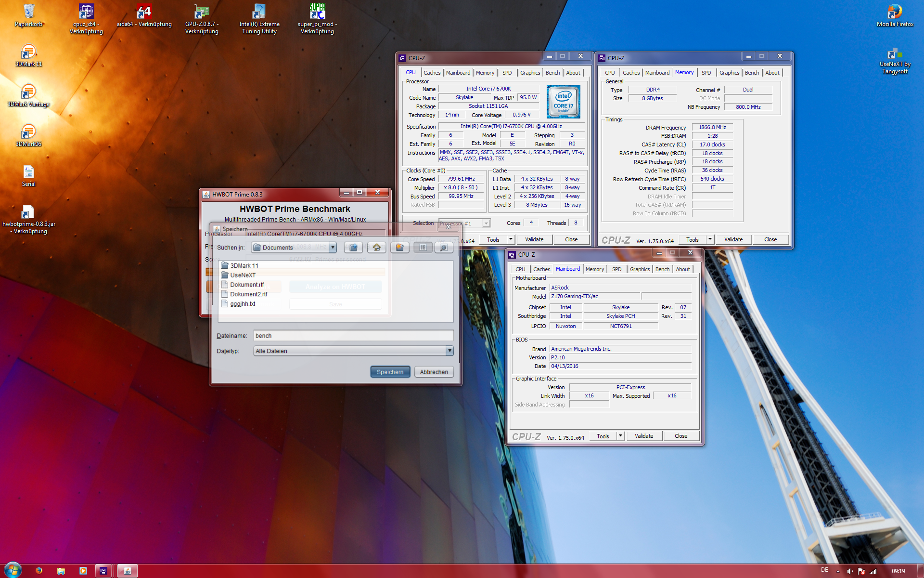Click the Dateiname field containing bench
The width and height of the screenshot is (924, 578).
[353, 336]
